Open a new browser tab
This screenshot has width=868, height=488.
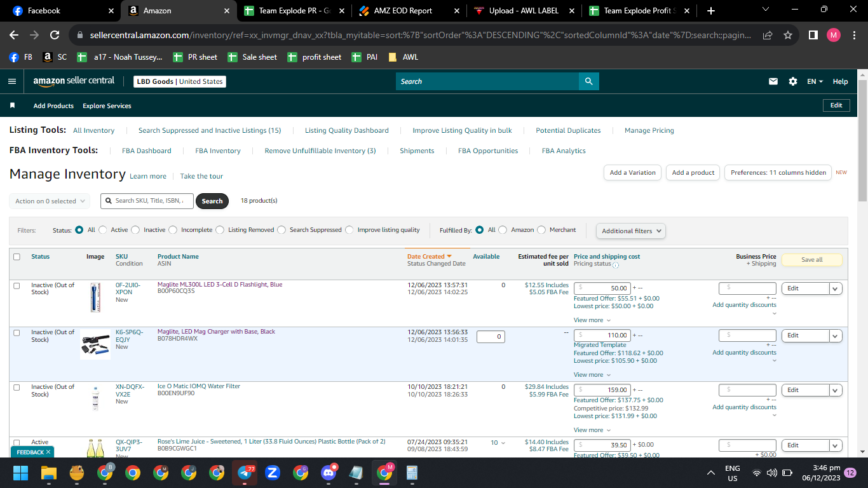[x=710, y=11]
